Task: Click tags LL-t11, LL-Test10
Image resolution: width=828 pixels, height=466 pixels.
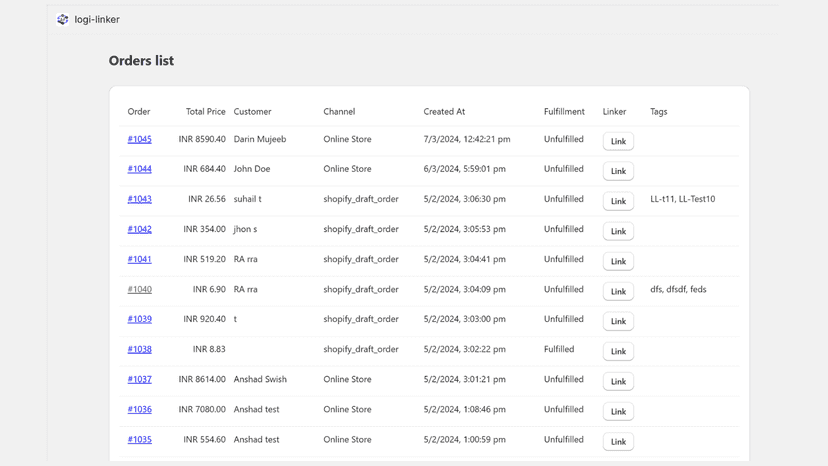Action: tap(683, 199)
